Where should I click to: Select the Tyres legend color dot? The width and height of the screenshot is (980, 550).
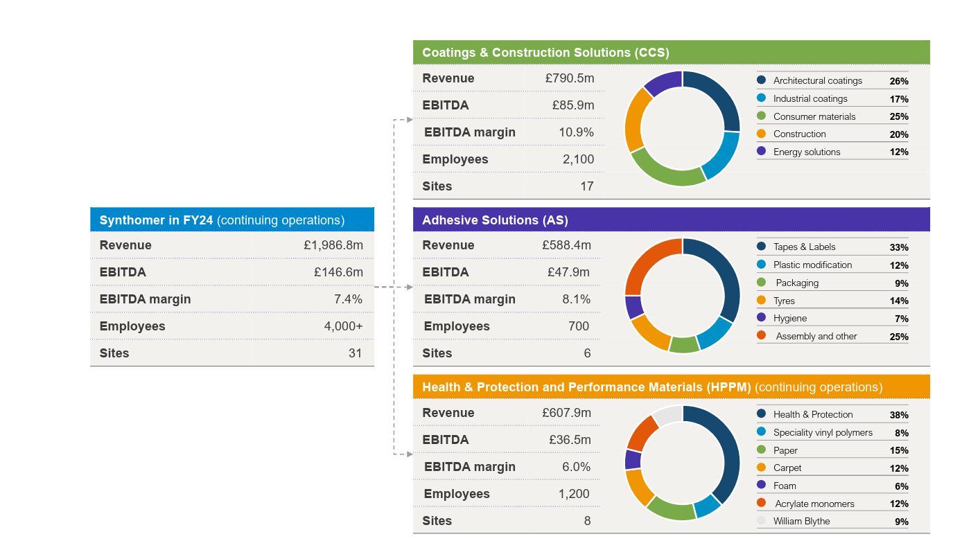click(761, 301)
